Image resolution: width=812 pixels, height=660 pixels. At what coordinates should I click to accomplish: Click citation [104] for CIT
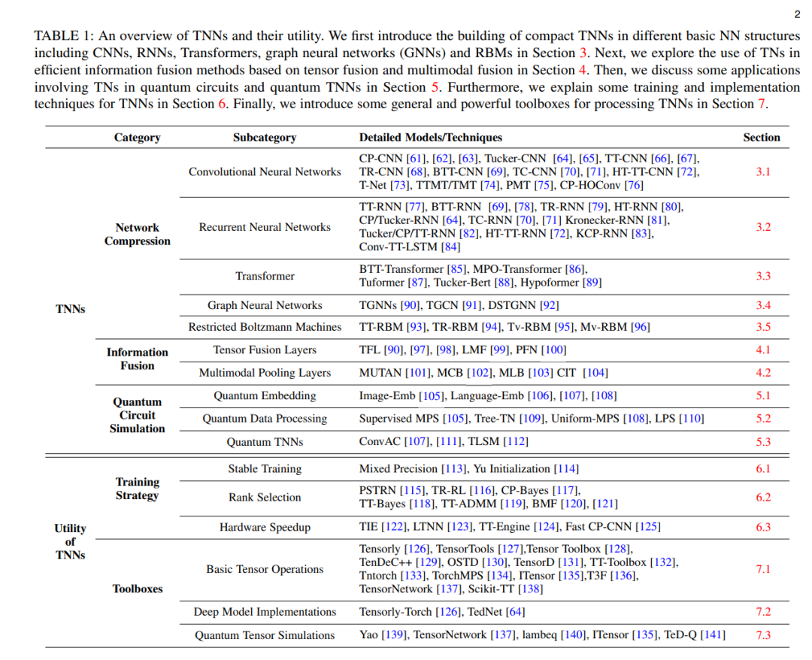pyautogui.click(x=595, y=373)
